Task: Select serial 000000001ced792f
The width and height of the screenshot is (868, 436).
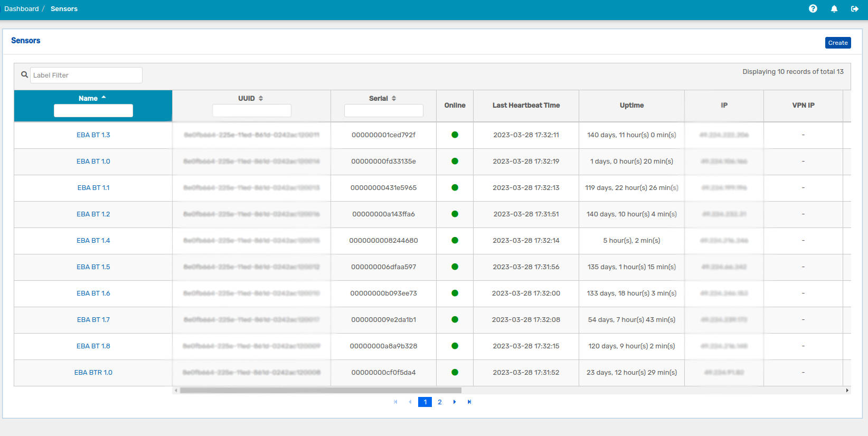Action: pyautogui.click(x=384, y=135)
